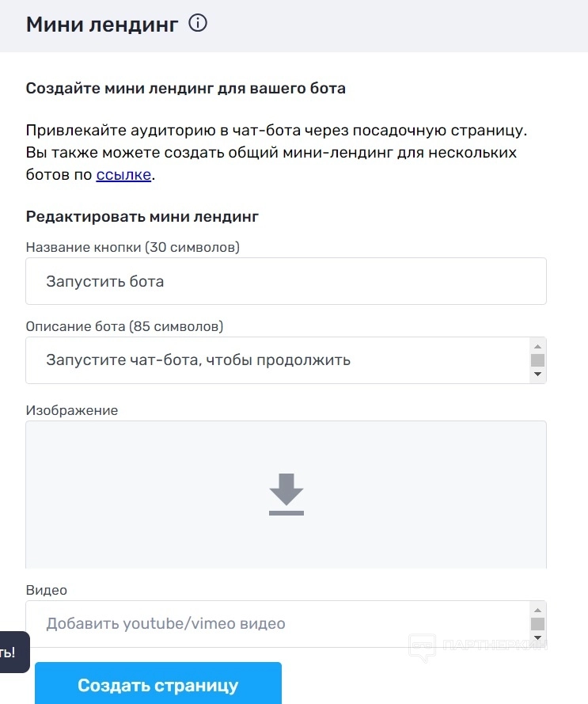Click the Партнеркин watermark logo icon
This screenshot has height=704, width=588.
pos(422,647)
